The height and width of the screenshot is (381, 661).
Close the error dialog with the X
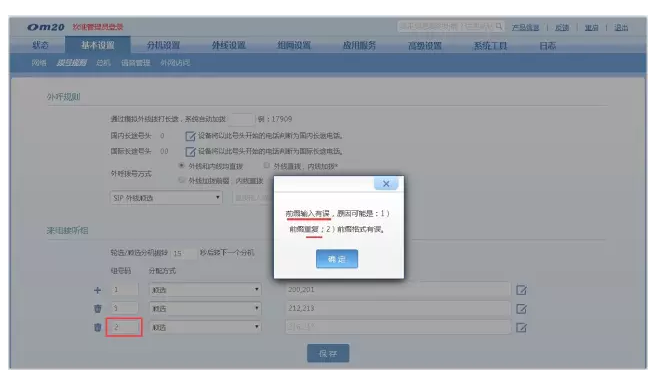[x=386, y=184]
